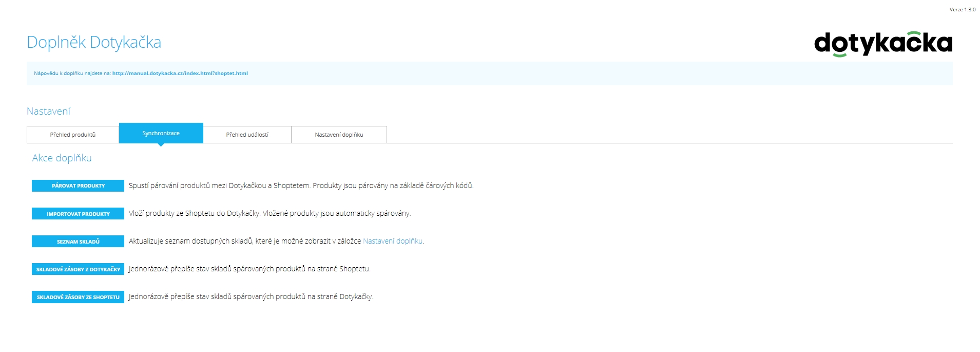Refresh with the Seznam skladů button
Screen dimensions: 980x352
pyautogui.click(x=78, y=241)
